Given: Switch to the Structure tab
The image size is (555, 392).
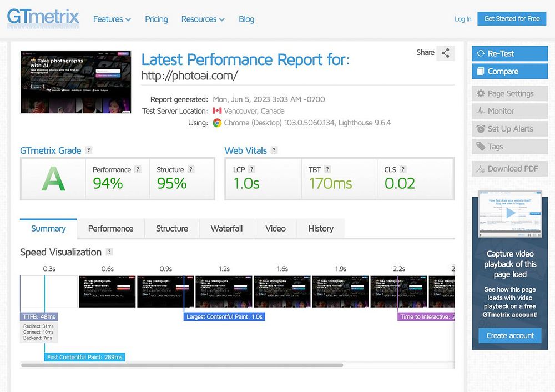Looking at the screenshot, I should (x=172, y=229).
